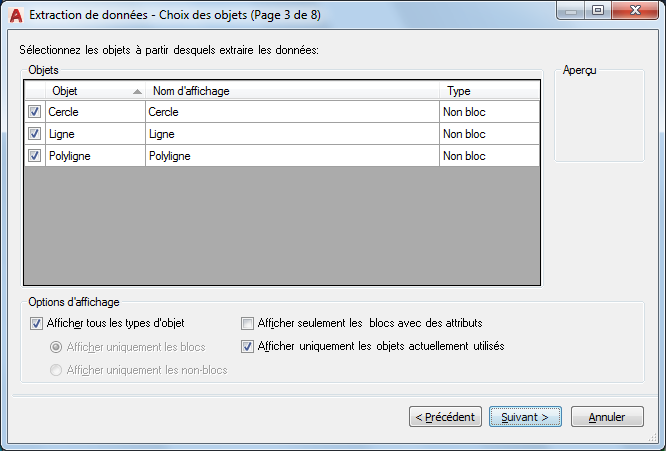Uncheck the Ligne object checkbox

tap(35, 134)
